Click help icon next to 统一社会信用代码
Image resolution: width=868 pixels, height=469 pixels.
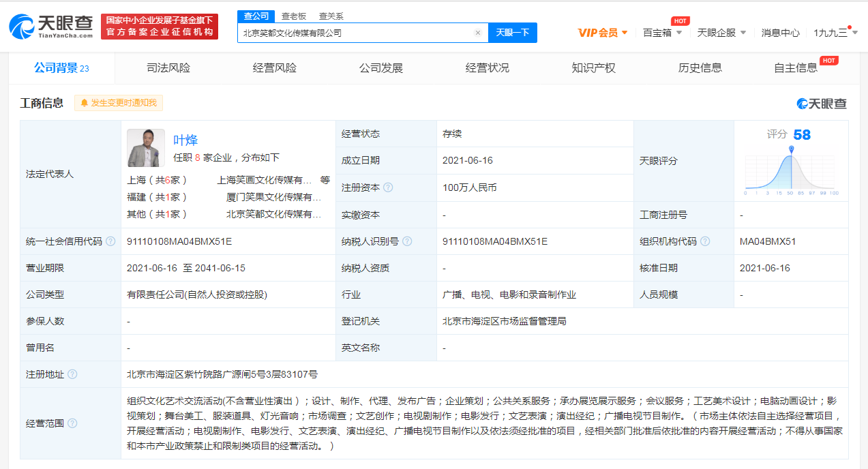click(x=110, y=241)
